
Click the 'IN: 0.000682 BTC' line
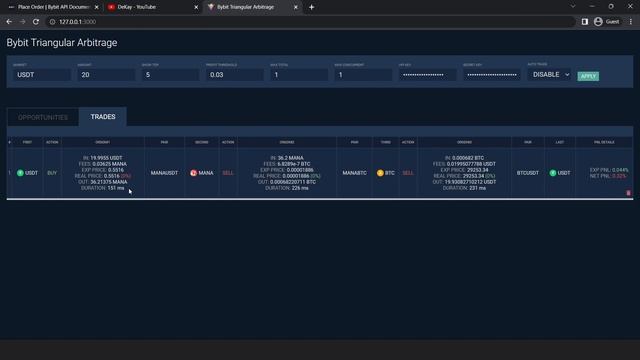(464, 158)
